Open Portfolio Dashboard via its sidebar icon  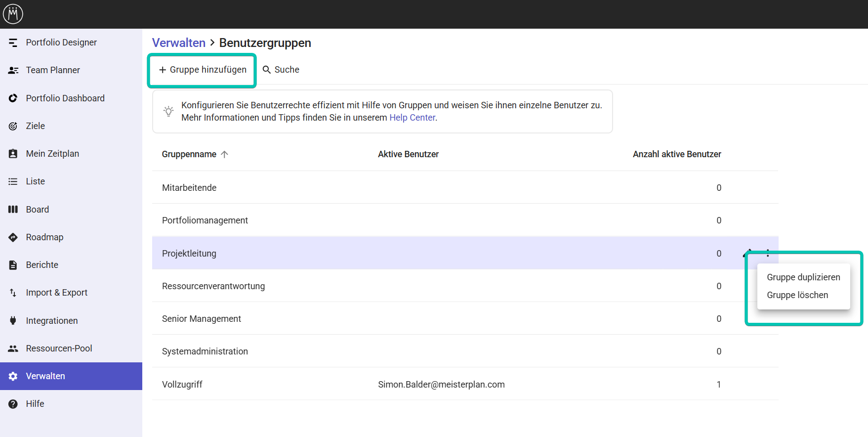(x=13, y=98)
